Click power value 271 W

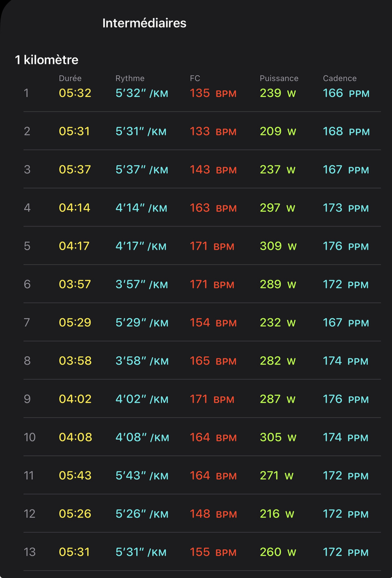click(276, 475)
